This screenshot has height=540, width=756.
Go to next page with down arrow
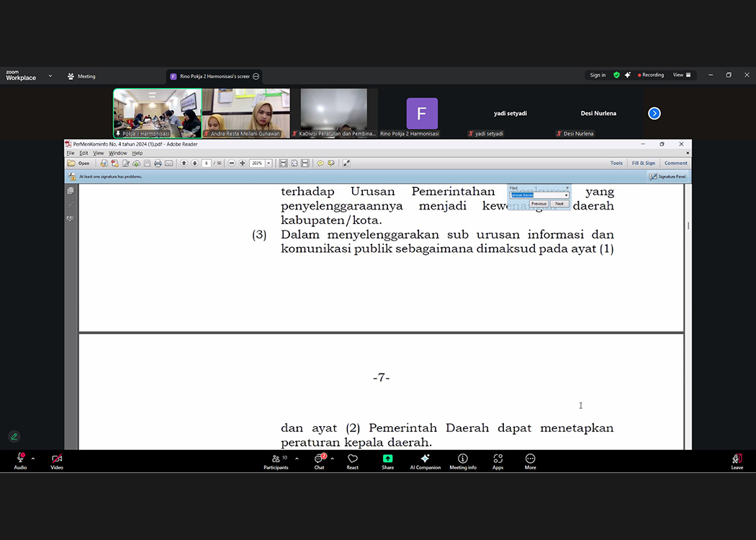194,163
